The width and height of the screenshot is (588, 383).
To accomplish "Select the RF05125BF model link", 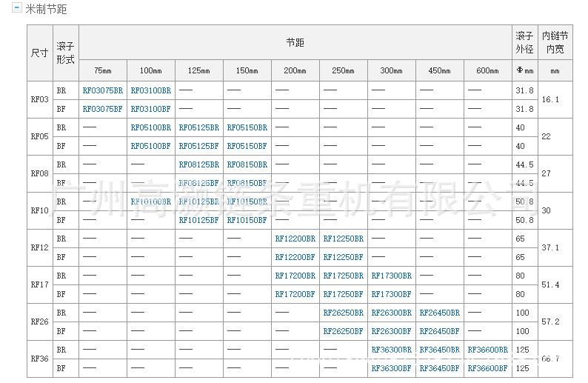I will (x=198, y=146).
